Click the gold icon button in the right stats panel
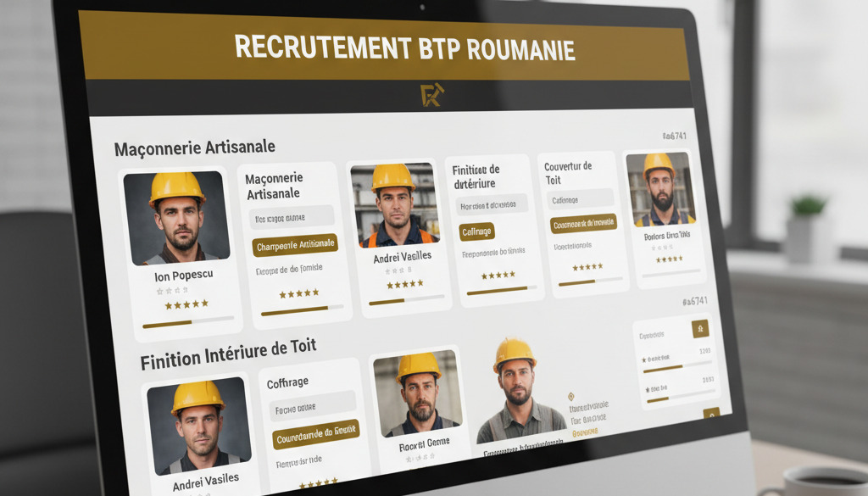Screen dimensions: 868x496 [x=700, y=328]
